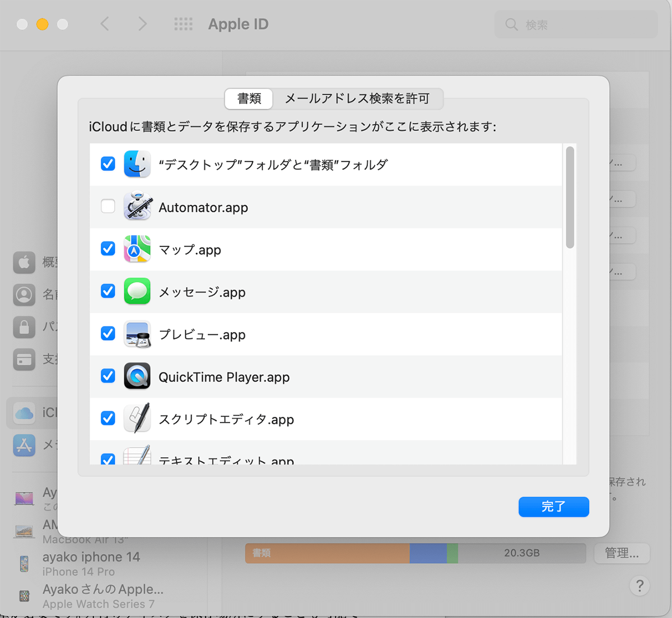Click the メッセージ.app green bubble icon
The image size is (672, 618).
(137, 291)
